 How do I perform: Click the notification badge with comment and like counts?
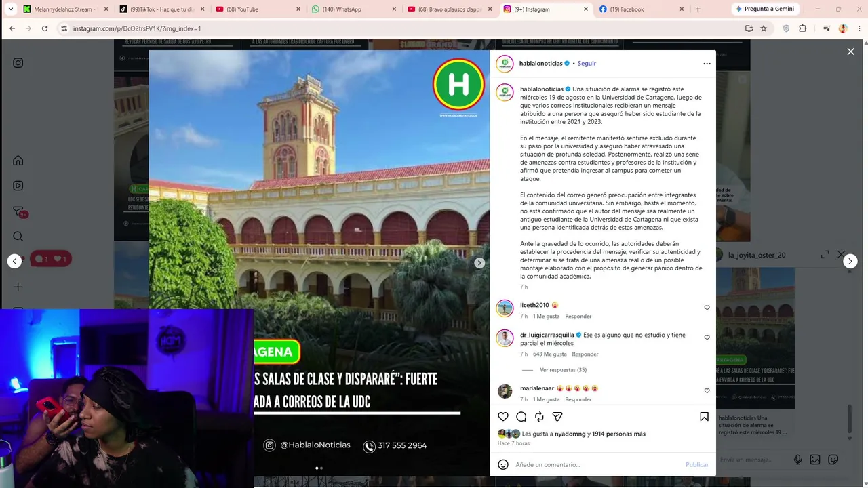pos(51,259)
